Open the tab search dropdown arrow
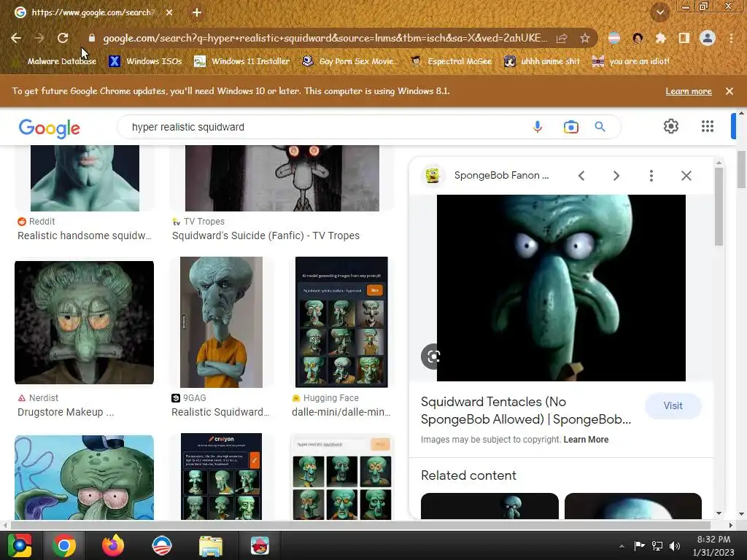This screenshot has width=747, height=560. [x=660, y=12]
